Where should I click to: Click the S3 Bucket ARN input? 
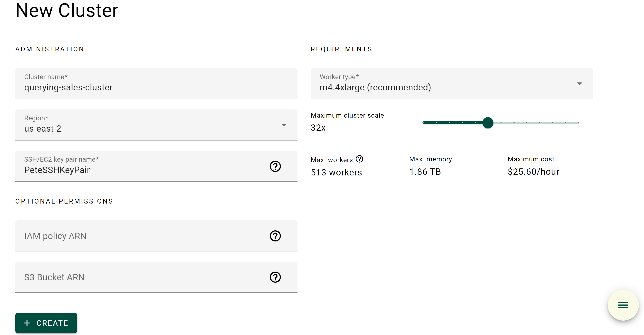click(x=140, y=277)
